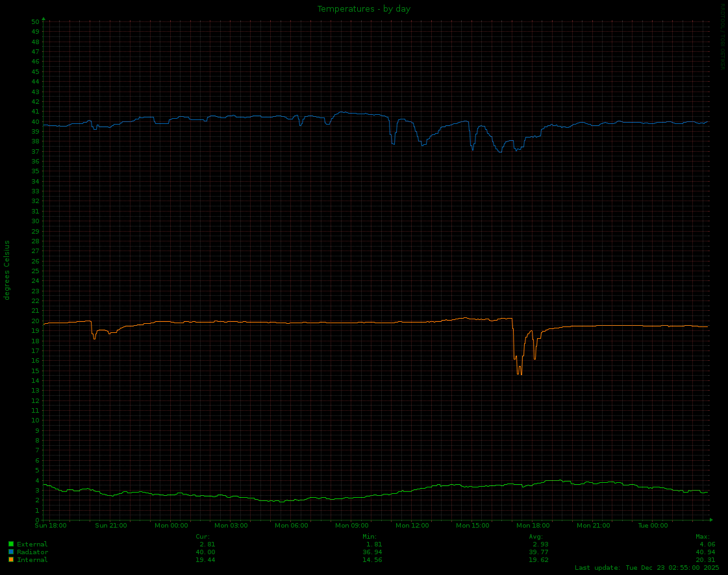Click the orange Internal legend swatch
The height and width of the screenshot is (575, 728).
pos(11,559)
